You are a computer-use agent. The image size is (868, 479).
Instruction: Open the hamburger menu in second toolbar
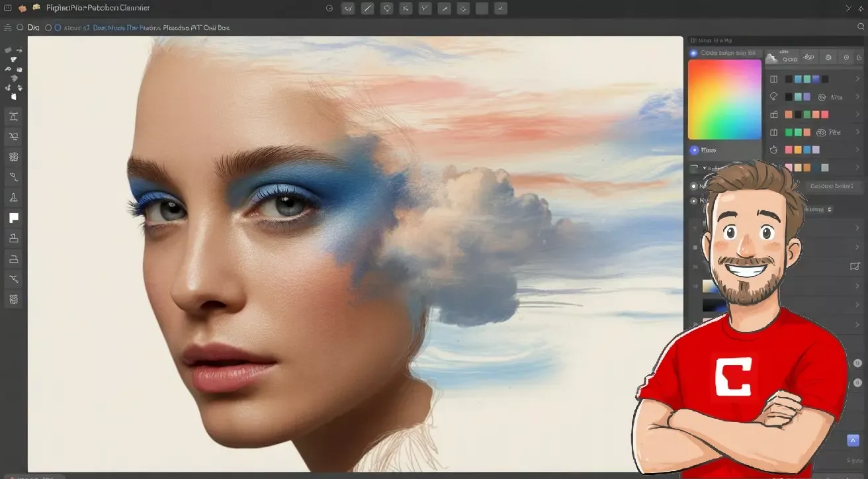point(7,28)
